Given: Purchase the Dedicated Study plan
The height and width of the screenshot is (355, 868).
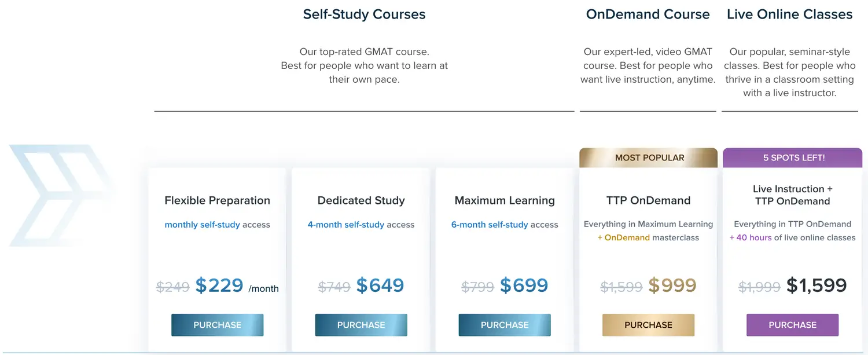Looking at the screenshot, I should coord(361,325).
